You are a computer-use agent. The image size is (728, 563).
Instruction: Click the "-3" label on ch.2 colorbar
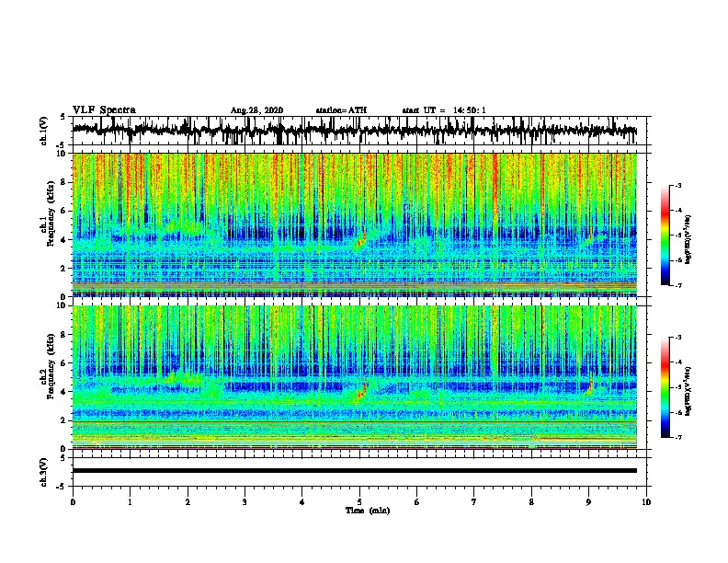[x=678, y=338]
